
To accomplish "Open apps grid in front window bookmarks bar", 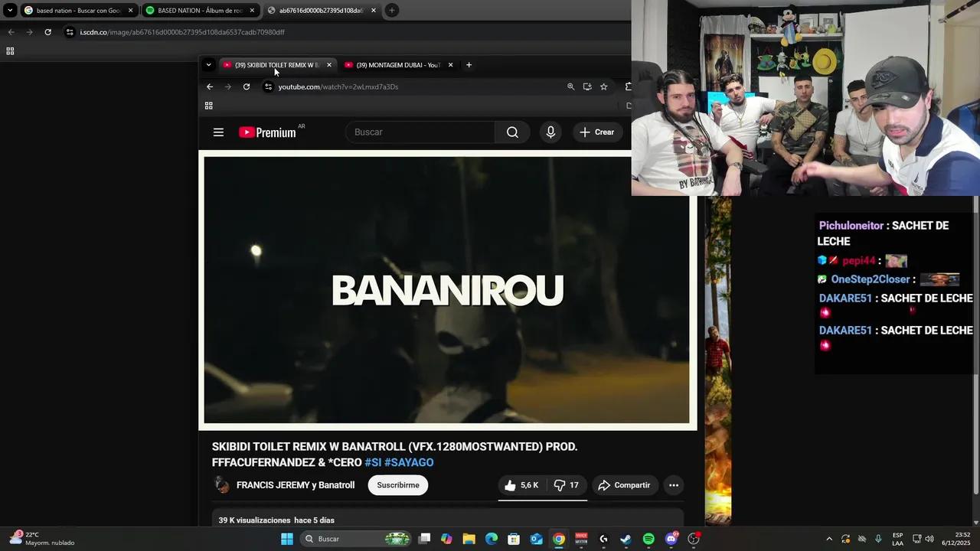I will click(208, 106).
